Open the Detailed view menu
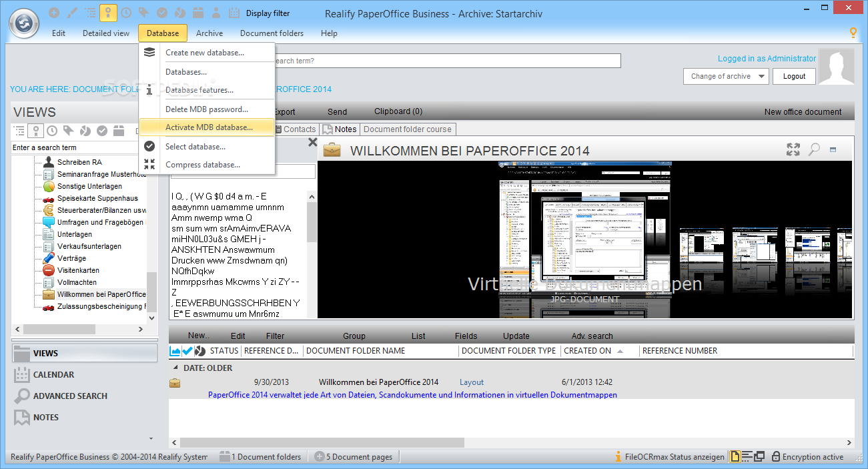868x469 pixels. point(106,33)
